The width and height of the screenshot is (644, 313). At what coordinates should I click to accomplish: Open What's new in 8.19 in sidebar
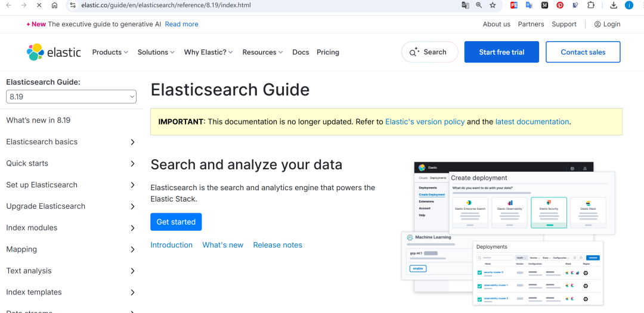coord(38,120)
